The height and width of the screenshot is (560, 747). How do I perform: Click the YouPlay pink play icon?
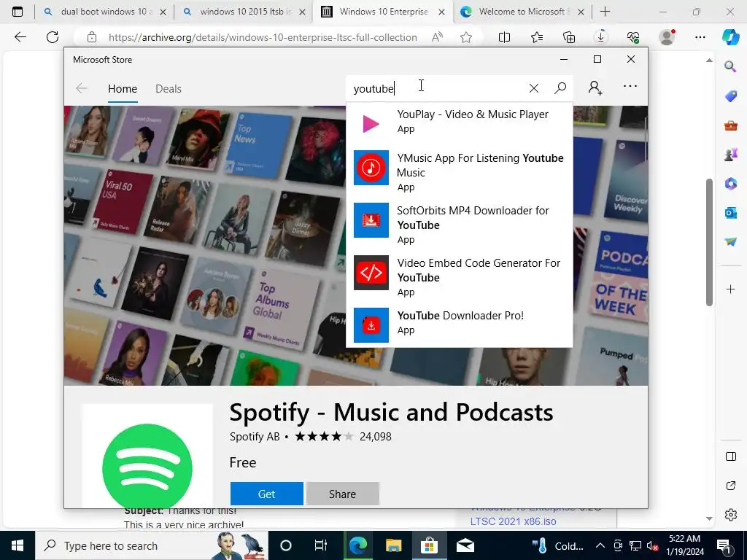click(371, 124)
